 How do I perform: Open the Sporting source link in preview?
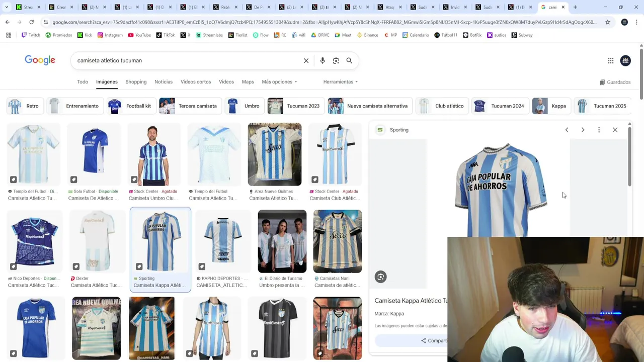click(x=393, y=130)
